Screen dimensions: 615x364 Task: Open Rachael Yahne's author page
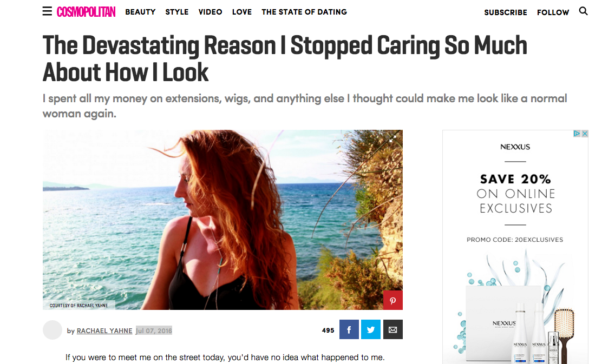coord(104,330)
